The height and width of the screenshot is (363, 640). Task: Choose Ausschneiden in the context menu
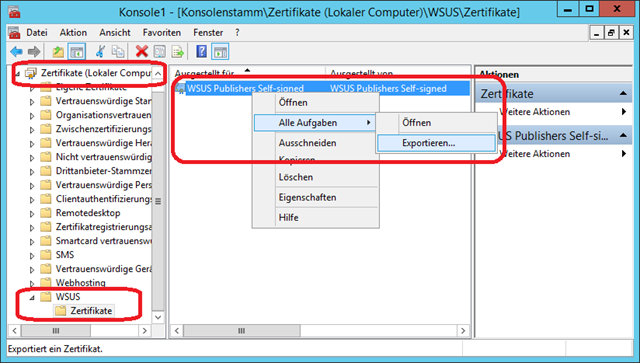click(316, 143)
